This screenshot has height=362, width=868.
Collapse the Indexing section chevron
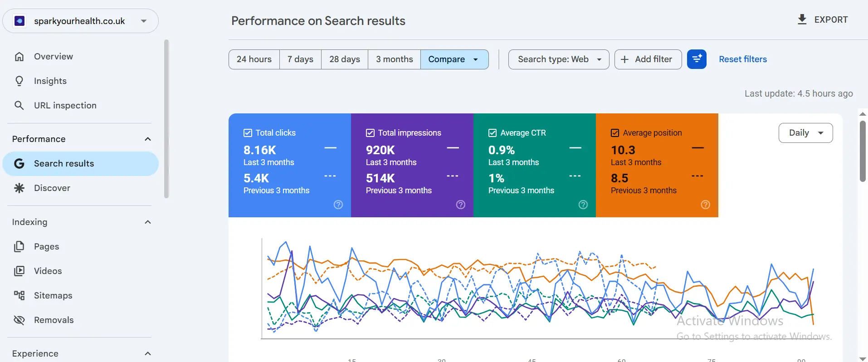coord(147,222)
